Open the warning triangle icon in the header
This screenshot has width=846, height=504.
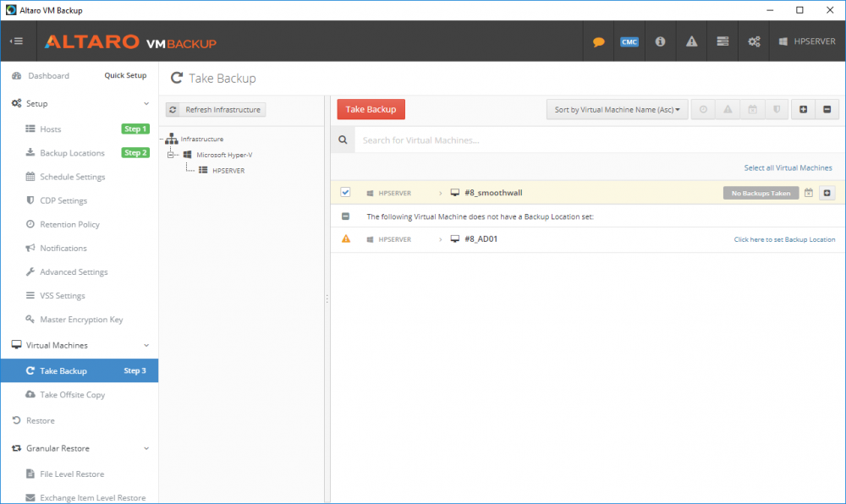coord(691,41)
